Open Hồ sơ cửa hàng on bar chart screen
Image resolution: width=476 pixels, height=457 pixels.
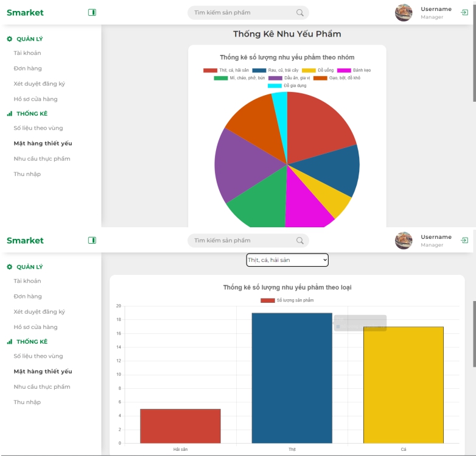(x=35, y=327)
